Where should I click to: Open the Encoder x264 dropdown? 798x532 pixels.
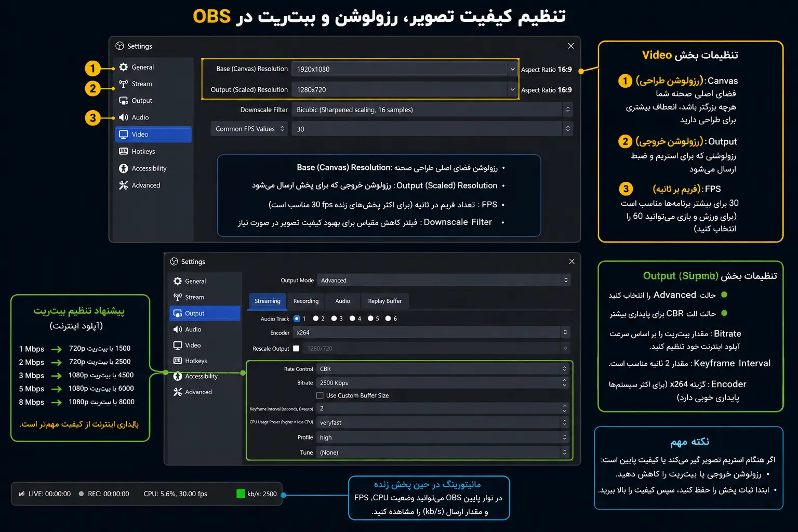[x=432, y=332]
